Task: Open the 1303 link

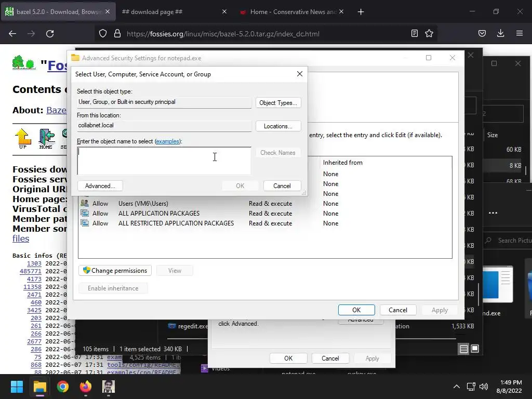Action: tap(34, 263)
